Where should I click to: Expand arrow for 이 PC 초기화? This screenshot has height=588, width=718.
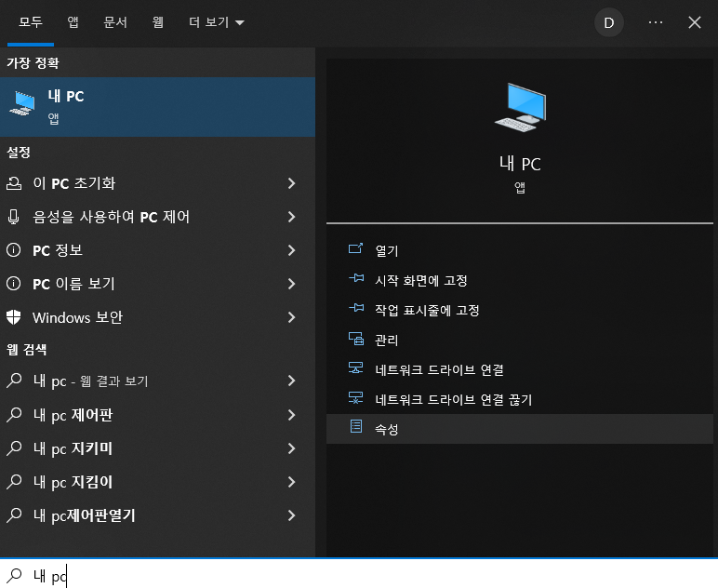coord(291,183)
